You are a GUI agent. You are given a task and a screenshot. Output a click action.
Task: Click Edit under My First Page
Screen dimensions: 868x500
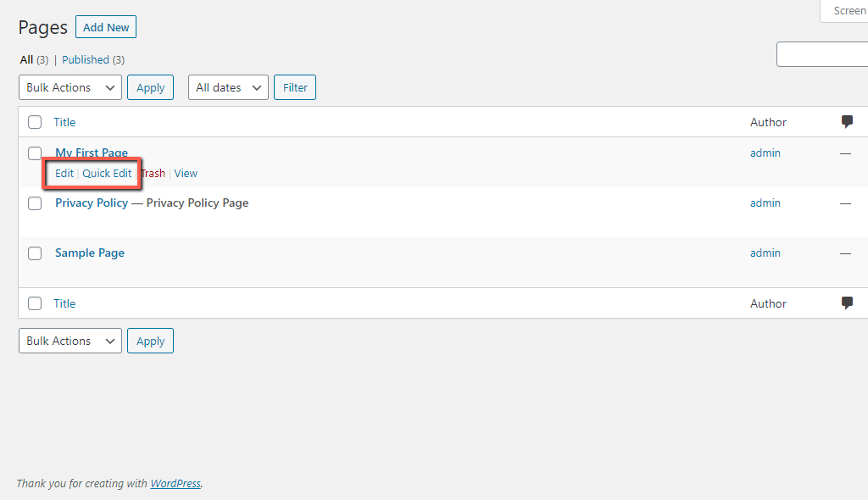[64, 174]
